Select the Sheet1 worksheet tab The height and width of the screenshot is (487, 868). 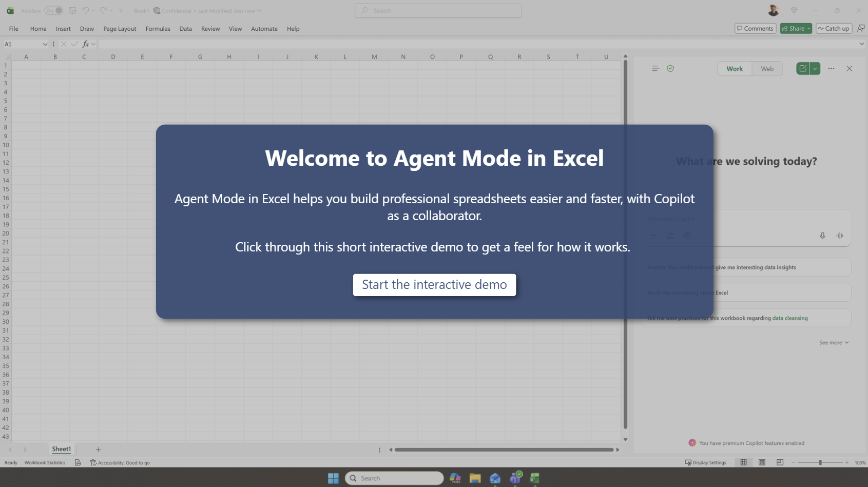click(62, 449)
